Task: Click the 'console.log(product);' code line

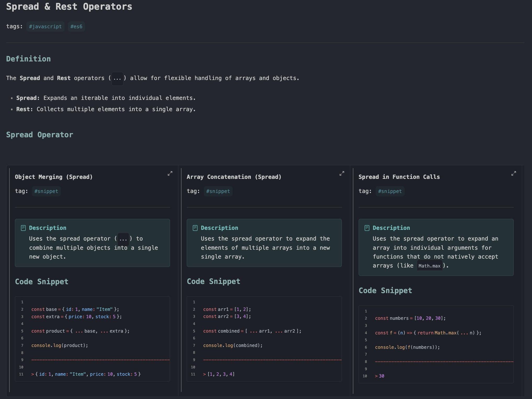Action: [60, 345]
